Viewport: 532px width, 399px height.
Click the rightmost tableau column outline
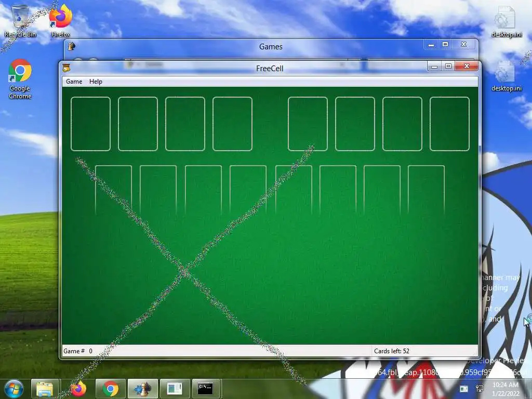pyautogui.click(x=426, y=190)
